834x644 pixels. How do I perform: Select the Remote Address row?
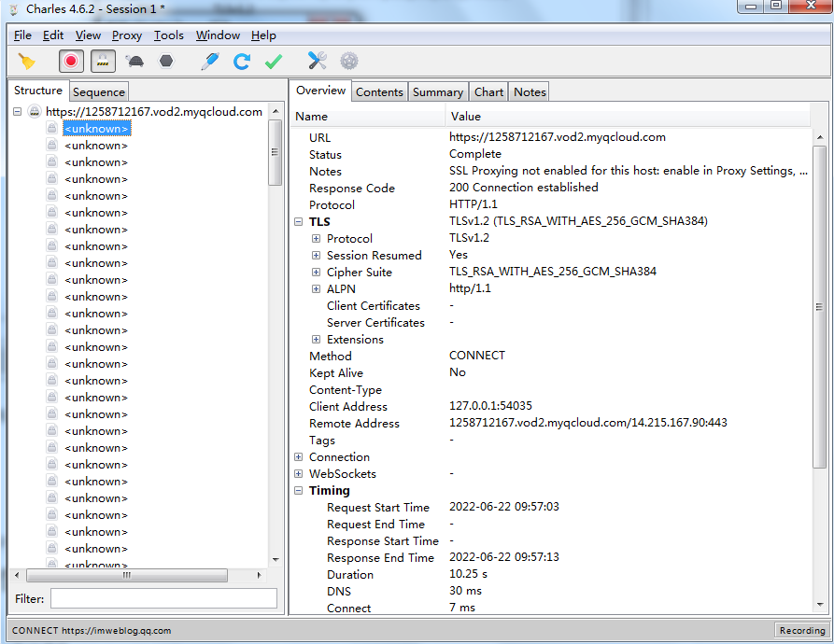click(x=550, y=423)
